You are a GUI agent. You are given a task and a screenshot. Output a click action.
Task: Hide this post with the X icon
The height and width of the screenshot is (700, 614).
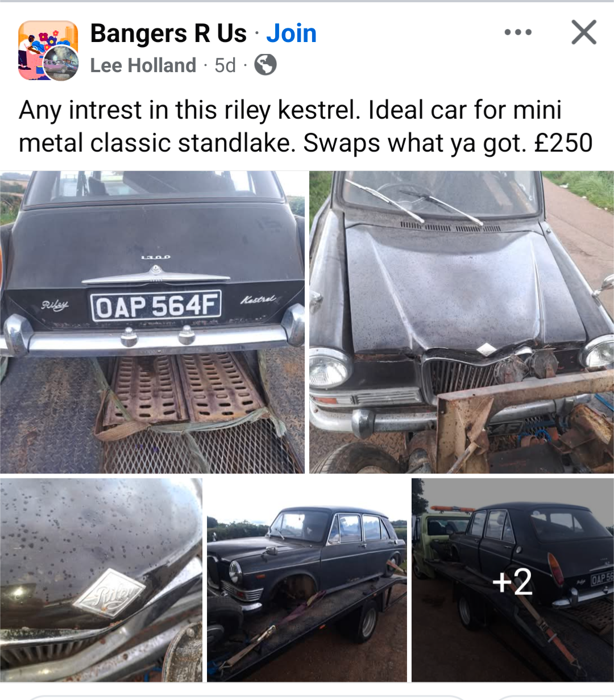click(x=584, y=32)
